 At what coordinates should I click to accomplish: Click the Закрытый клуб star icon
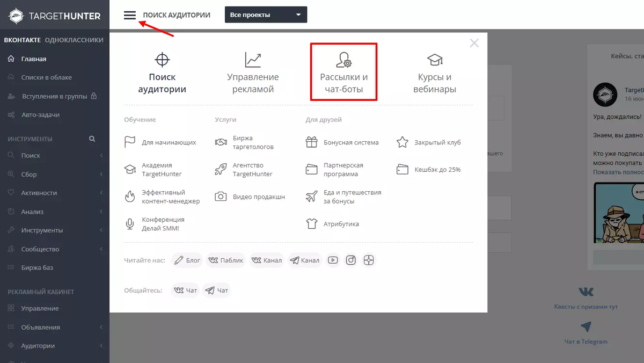click(x=402, y=142)
